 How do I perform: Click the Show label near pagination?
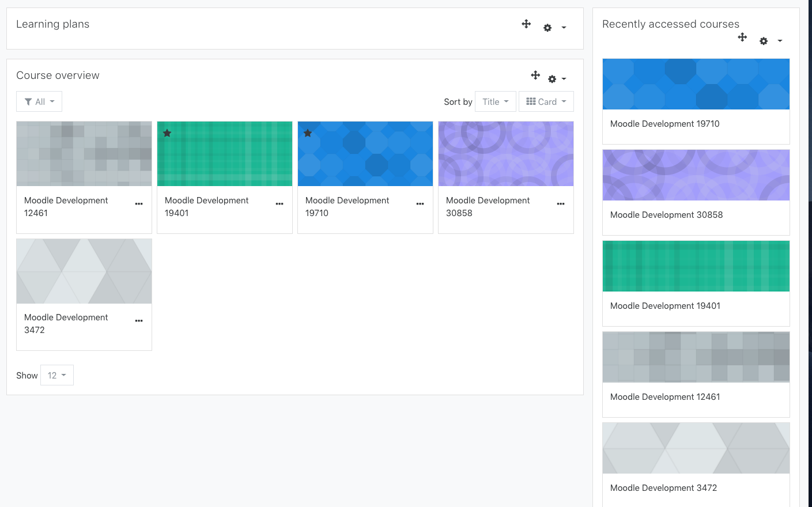click(27, 376)
